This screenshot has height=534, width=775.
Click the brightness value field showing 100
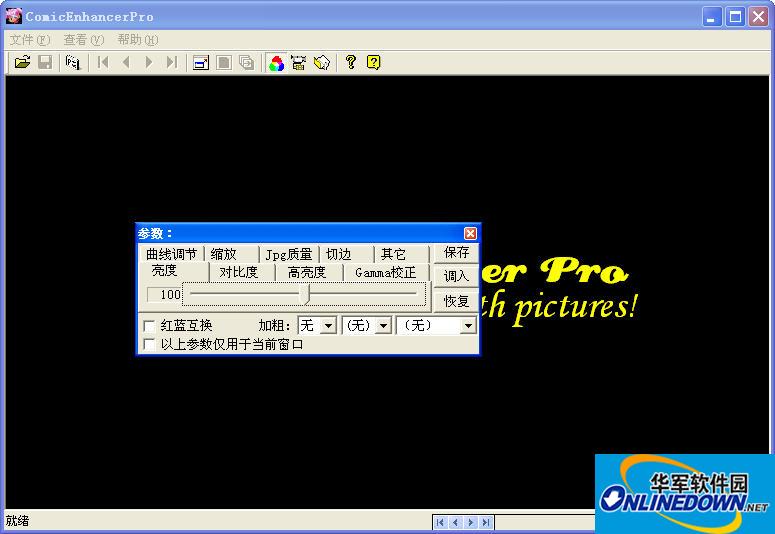(165, 295)
